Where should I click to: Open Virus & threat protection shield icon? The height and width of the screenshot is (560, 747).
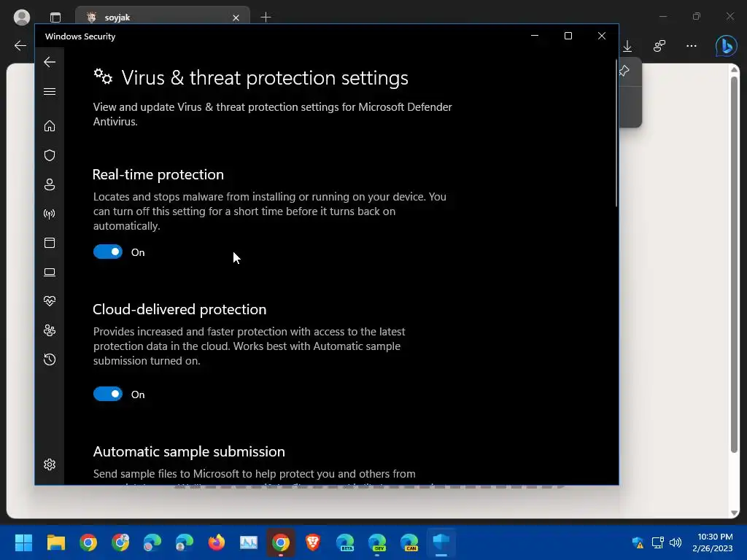click(x=50, y=155)
